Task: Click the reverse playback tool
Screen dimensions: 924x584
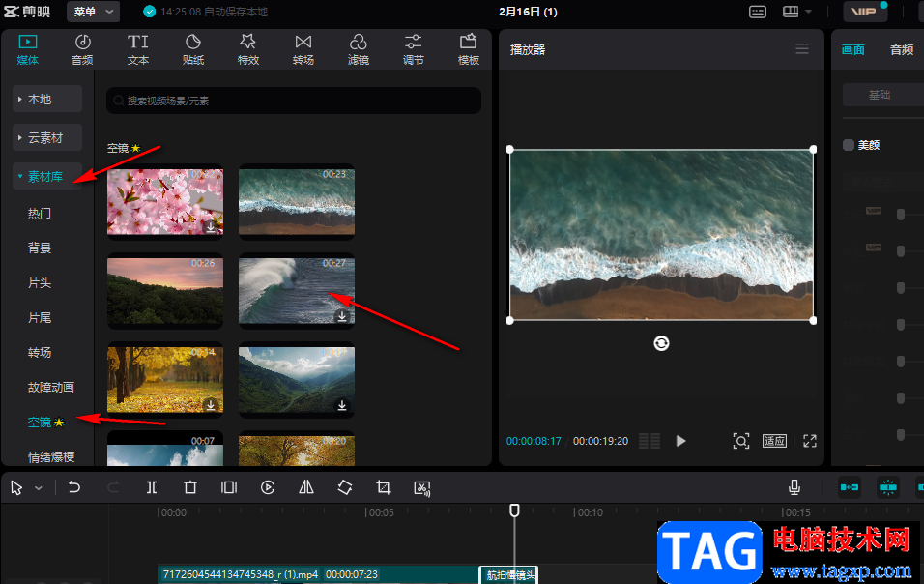Action: tap(268, 487)
